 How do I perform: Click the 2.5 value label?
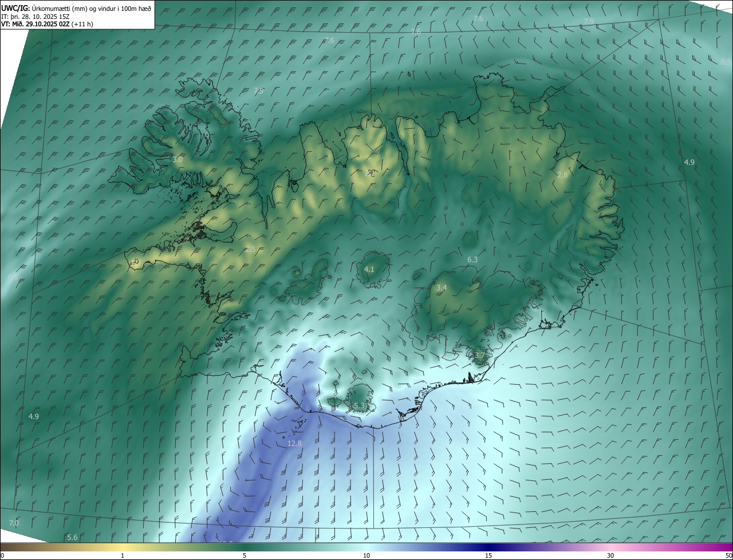[250, 249]
